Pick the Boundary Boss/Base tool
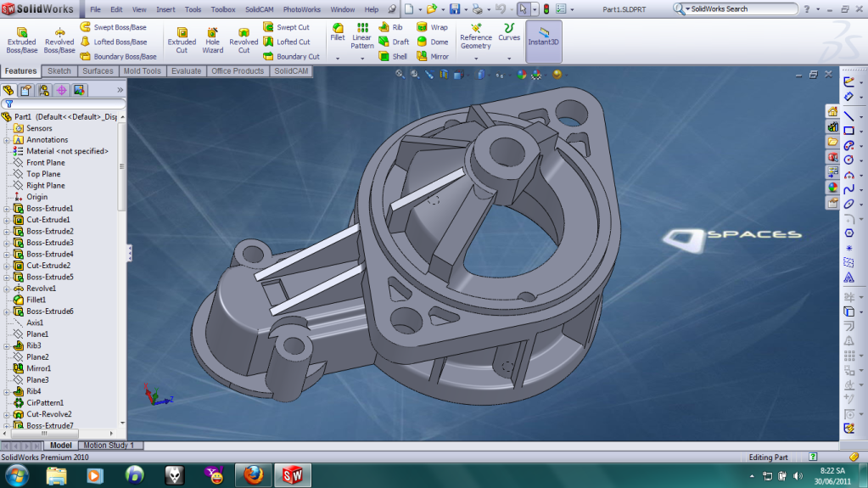868x488 pixels. (118, 57)
